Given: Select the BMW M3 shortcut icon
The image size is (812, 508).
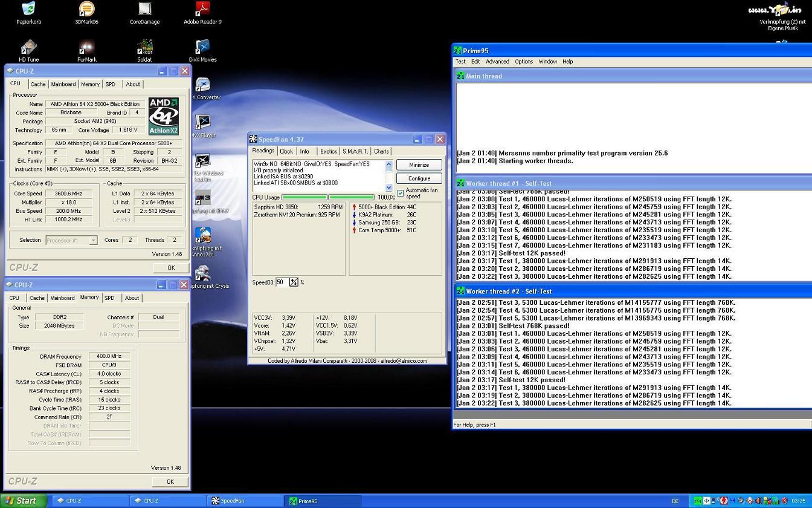Looking at the screenshot, I should click(202, 198).
